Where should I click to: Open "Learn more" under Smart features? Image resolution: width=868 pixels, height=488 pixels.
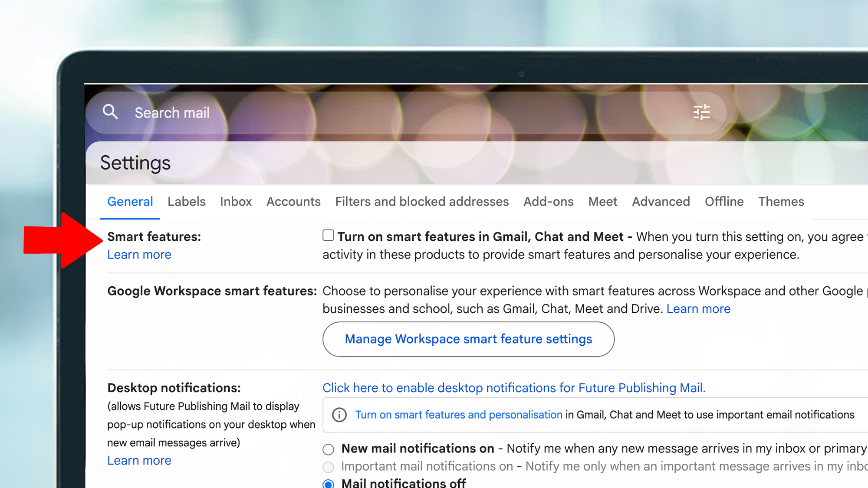pos(139,254)
